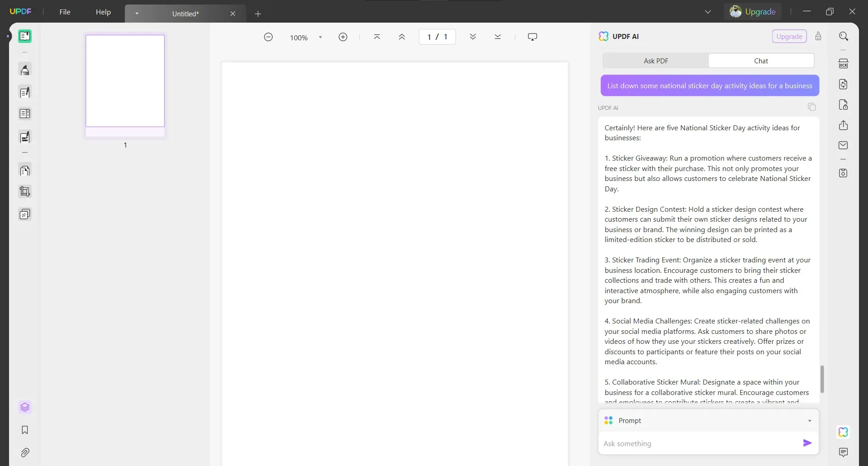Viewport: 868px width, 466px height.
Task: Expand the zoom level dropdown
Action: click(320, 38)
